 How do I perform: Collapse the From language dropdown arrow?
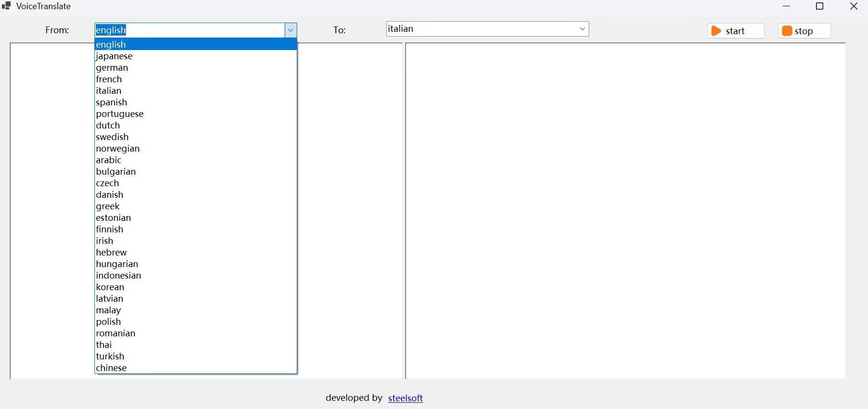pyautogui.click(x=290, y=30)
